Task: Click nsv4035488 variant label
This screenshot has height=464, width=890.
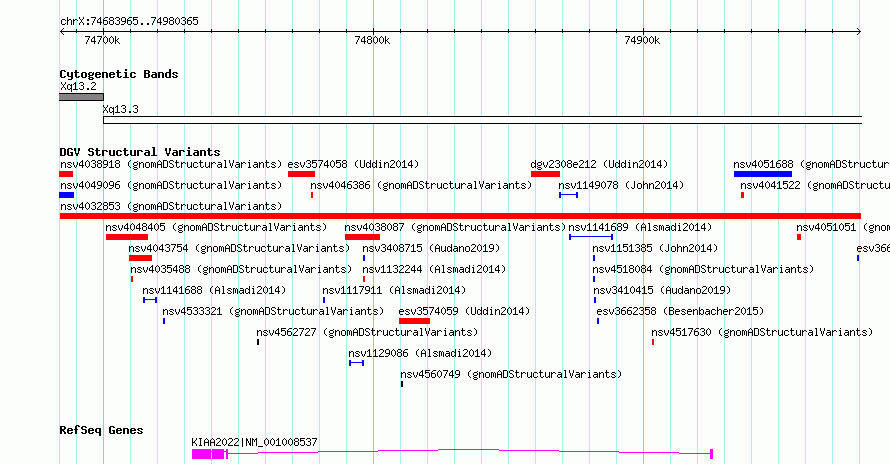Action: pyautogui.click(x=241, y=270)
